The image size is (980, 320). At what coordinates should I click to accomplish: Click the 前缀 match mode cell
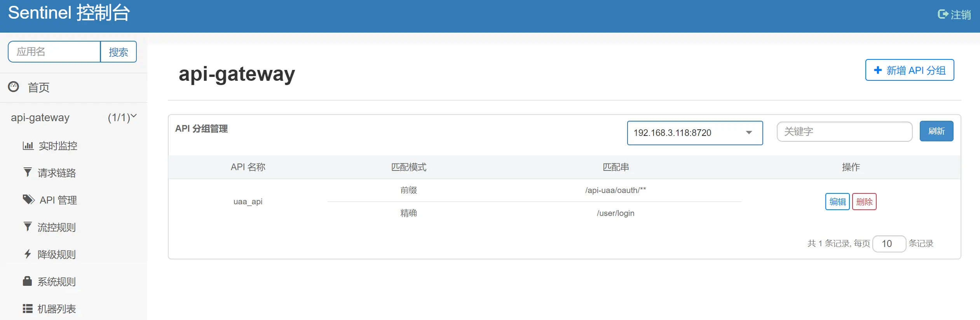[408, 190]
